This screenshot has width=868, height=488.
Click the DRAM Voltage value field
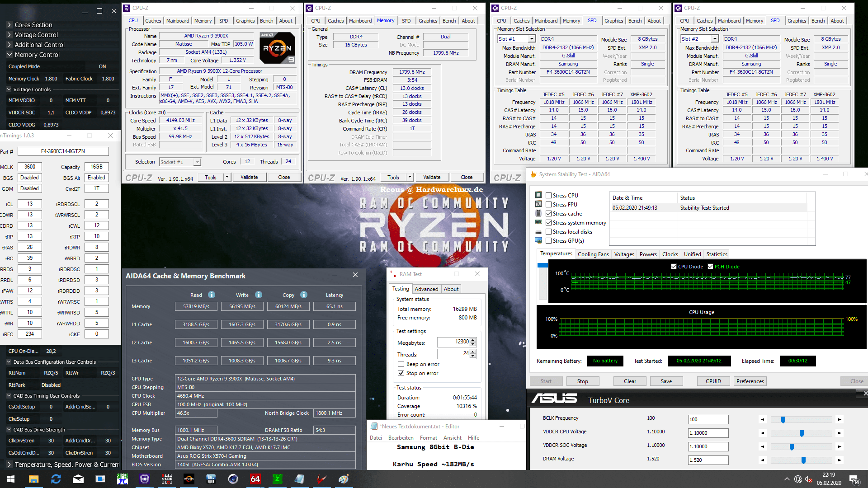tap(708, 460)
